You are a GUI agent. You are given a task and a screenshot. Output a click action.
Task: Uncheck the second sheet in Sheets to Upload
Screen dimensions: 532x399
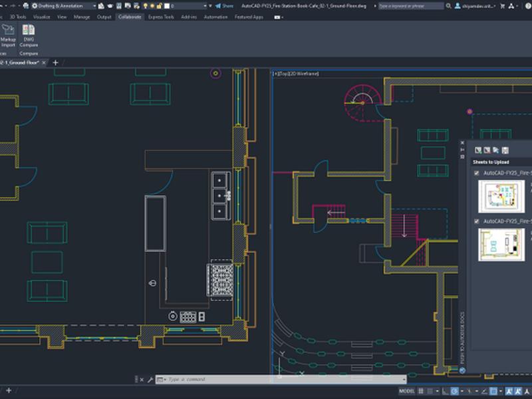pos(476,221)
